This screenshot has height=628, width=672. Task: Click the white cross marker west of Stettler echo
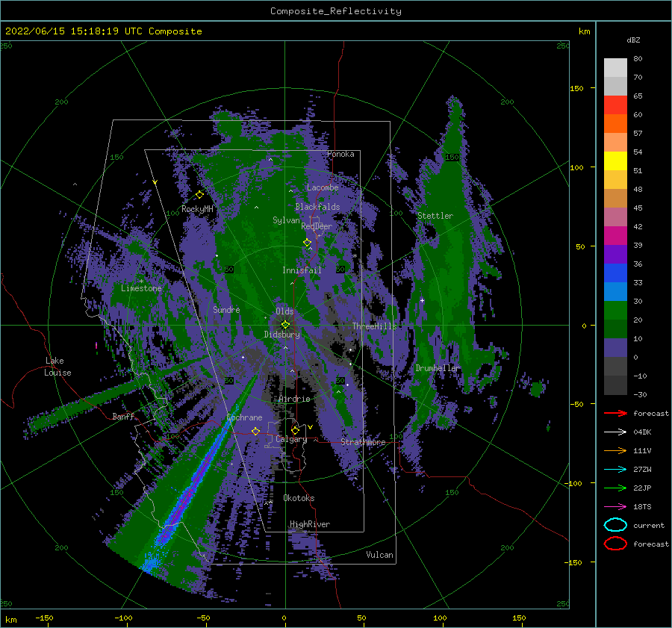click(422, 300)
